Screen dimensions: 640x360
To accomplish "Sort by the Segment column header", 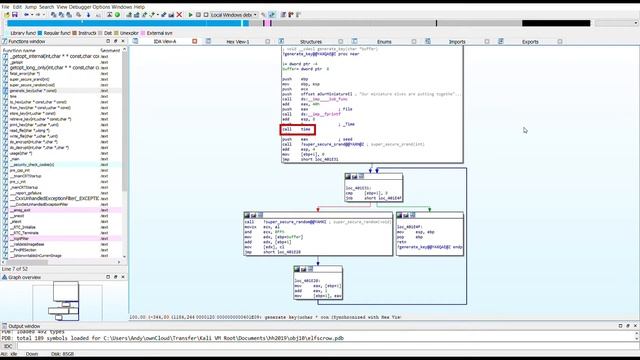I will [x=110, y=50].
